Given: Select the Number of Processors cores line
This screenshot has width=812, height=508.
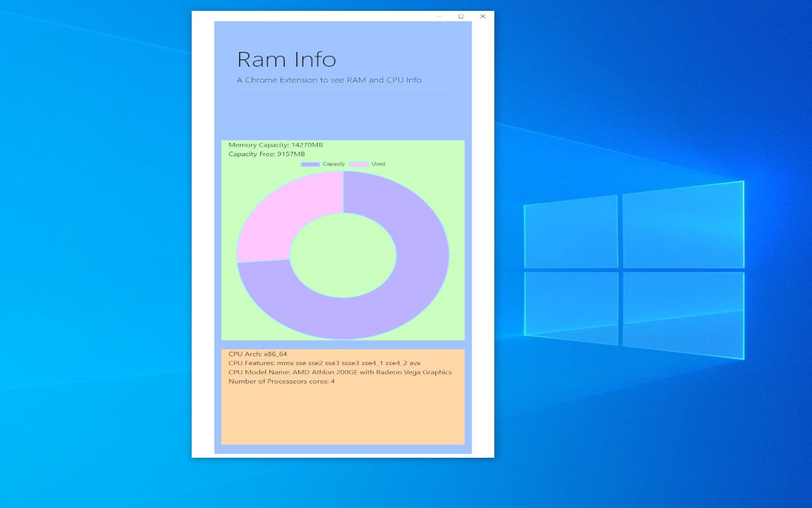Looking at the screenshot, I should tap(282, 381).
